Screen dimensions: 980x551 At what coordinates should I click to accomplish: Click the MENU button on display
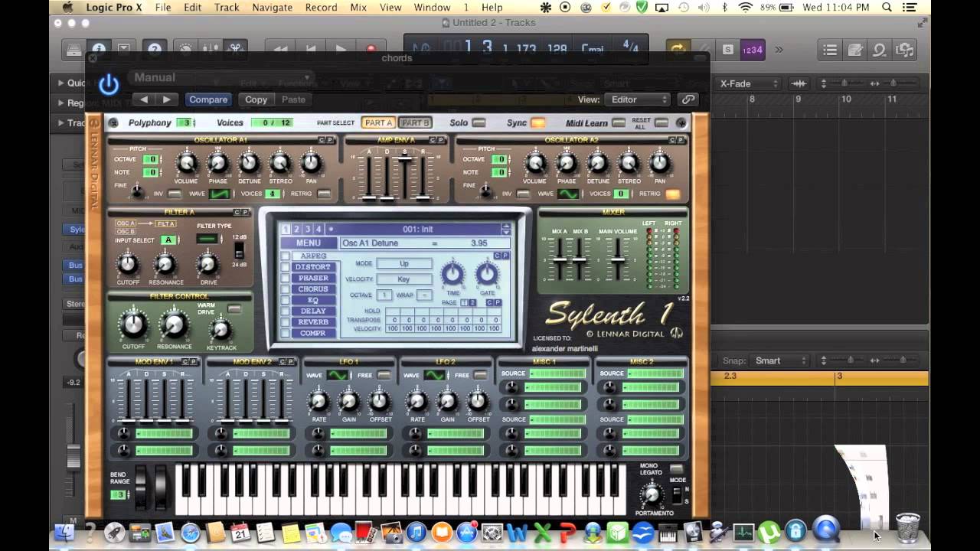tap(309, 243)
